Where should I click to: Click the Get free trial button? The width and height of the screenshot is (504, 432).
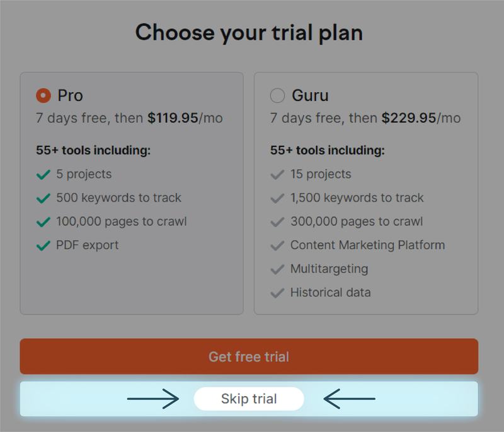(249, 356)
